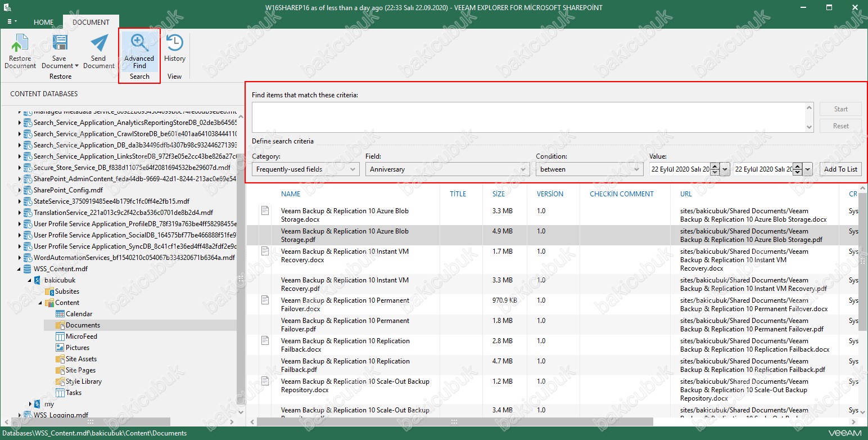Click the search criteria text box
868x440 pixels.
click(528, 117)
